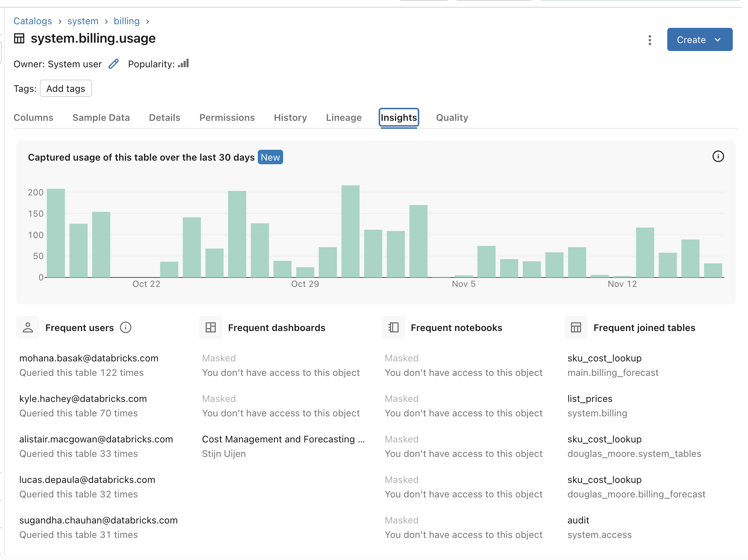Select the History tab
748x560 pixels.
pos(291,117)
